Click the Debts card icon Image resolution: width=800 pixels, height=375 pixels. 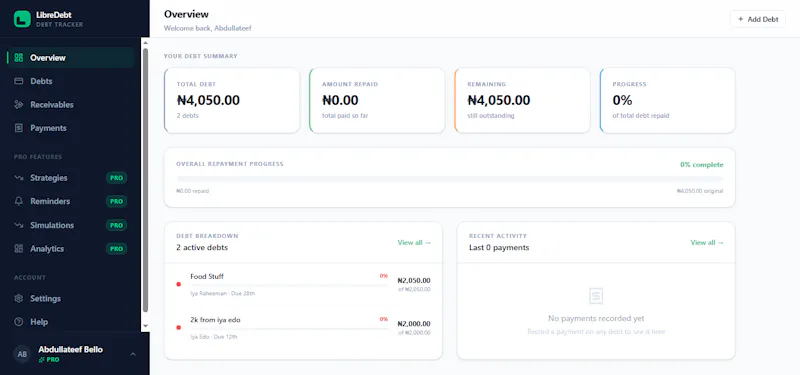[19, 81]
